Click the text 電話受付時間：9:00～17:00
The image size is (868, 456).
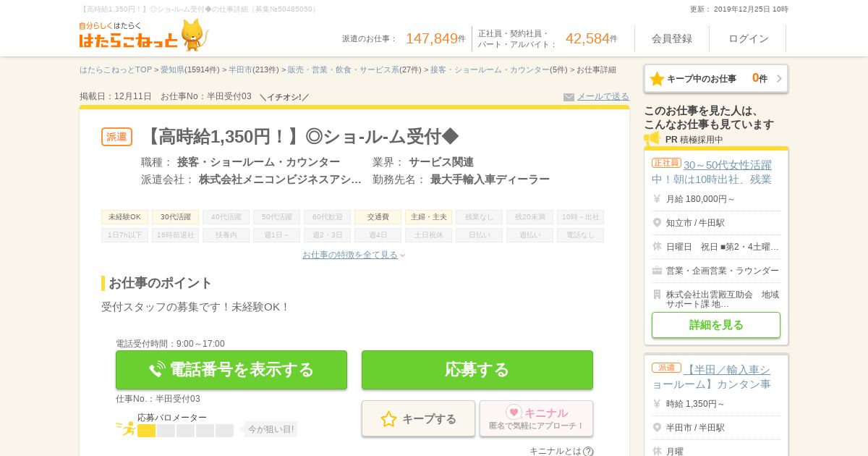click(170, 344)
